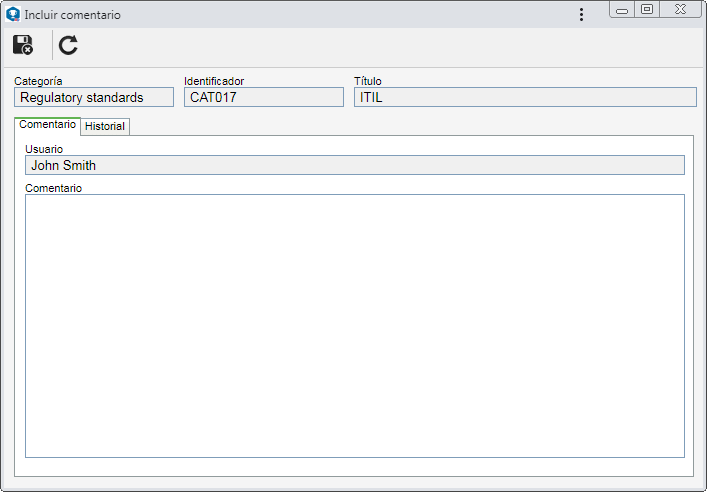Image resolution: width=707 pixels, height=492 pixels.
Task: Click the Categoría label
Action: pos(38,81)
